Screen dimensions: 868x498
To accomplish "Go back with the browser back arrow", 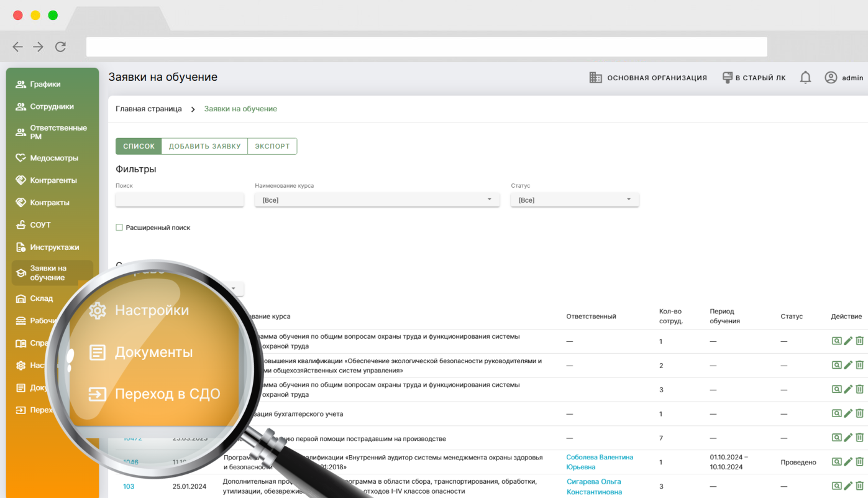I will (18, 47).
